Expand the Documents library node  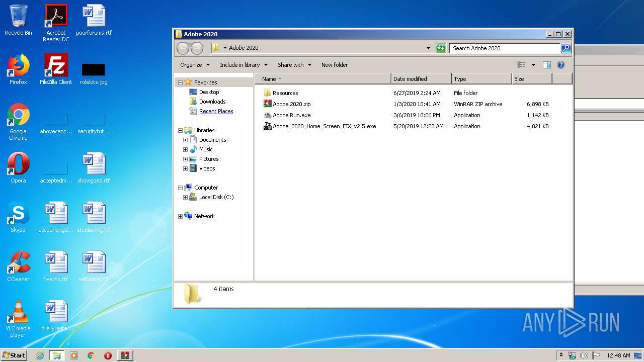(x=185, y=140)
